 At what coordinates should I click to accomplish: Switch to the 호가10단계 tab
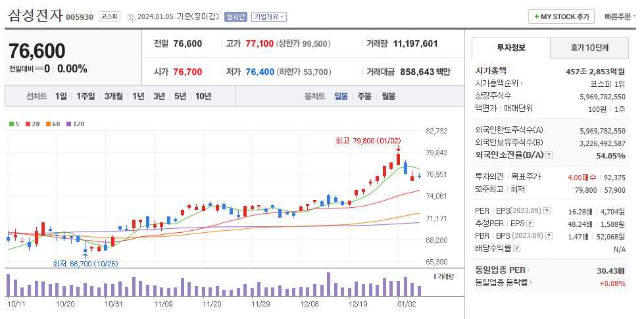pyautogui.click(x=589, y=47)
